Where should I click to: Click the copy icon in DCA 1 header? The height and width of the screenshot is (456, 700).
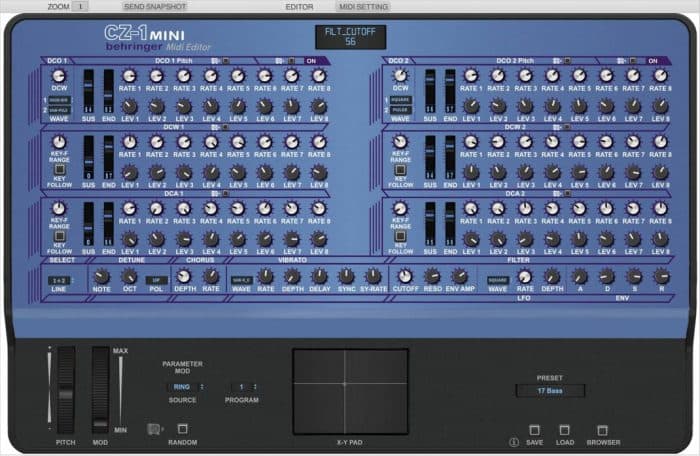click(x=215, y=193)
